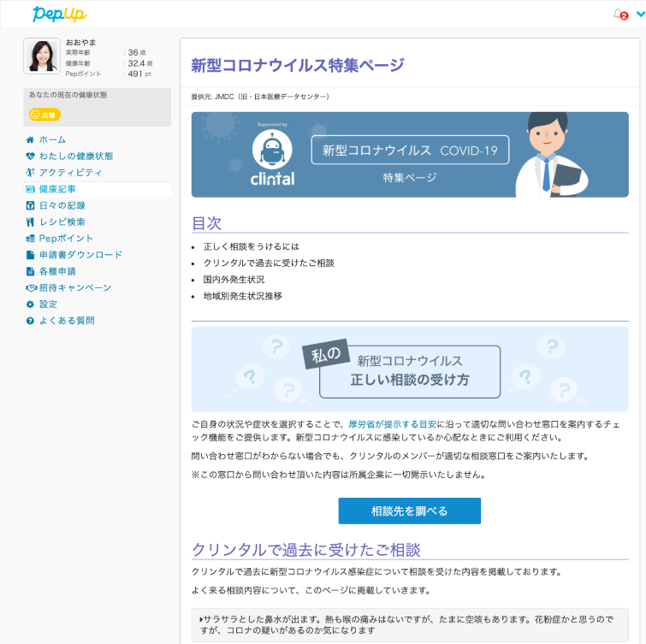
Task: Open 招待キャンペーン in sidebar
Action: (75, 288)
